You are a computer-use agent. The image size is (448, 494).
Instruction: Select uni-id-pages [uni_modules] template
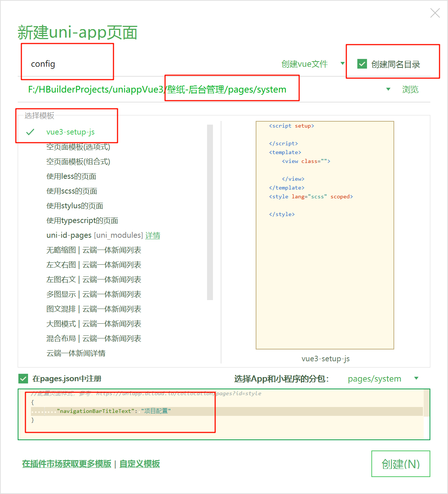click(x=95, y=235)
